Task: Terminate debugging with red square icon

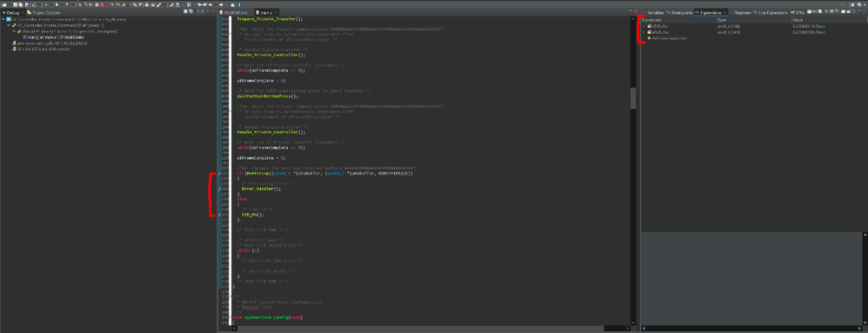Action: 103,5
